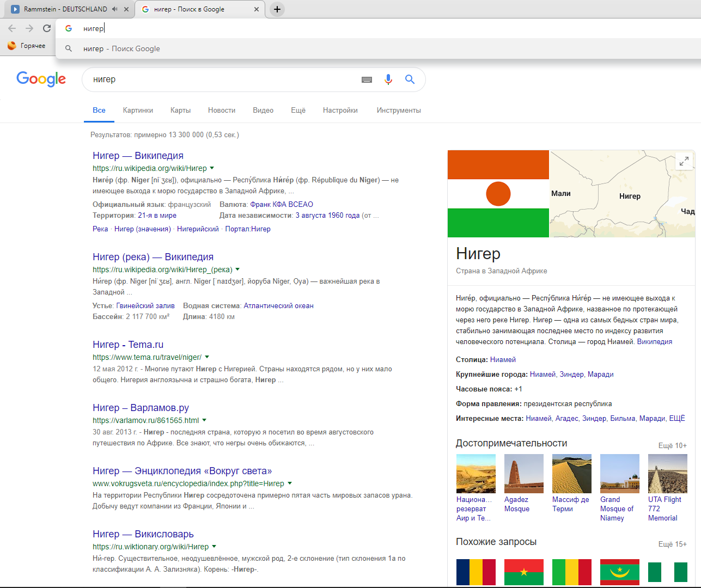Image resolution: width=701 pixels, height=588 pixels.
Task: Switch to Карты tab
Action: (180, 110)
